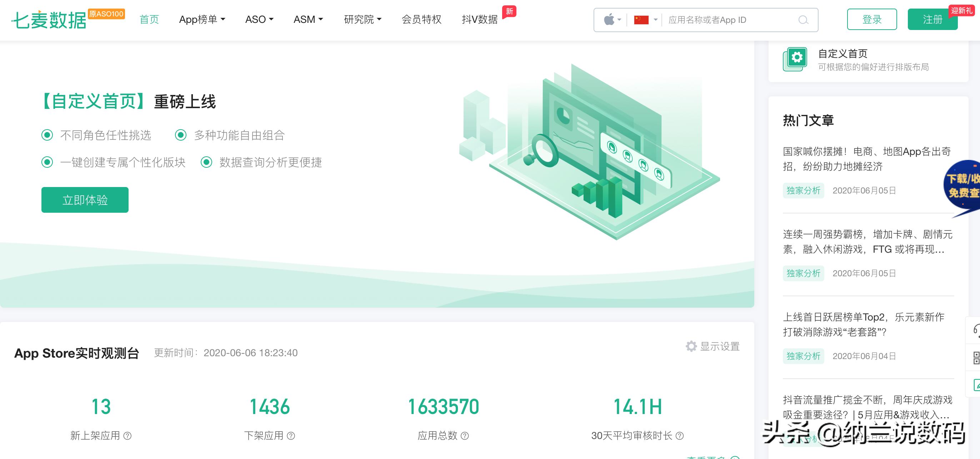Click 独家分析 tag dated 2020年06月04日
Image resolution: width=980 pixels, height=459 pixels.
point(803,356)
